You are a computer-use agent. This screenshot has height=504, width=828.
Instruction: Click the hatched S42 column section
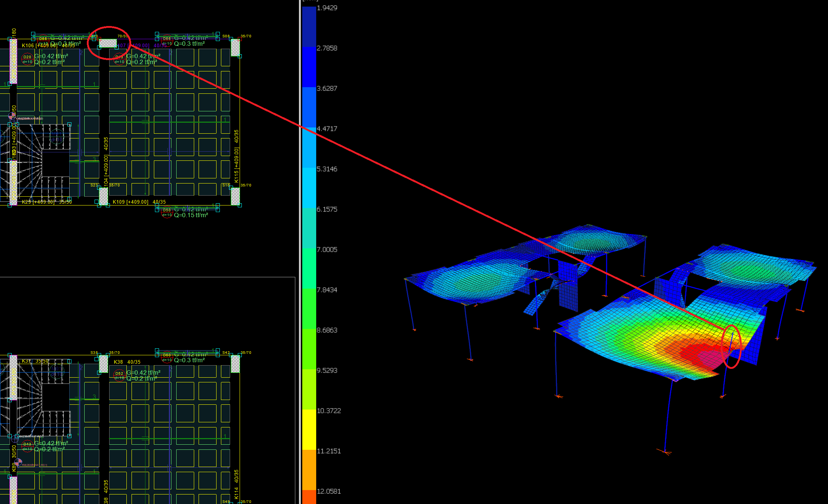235,364
